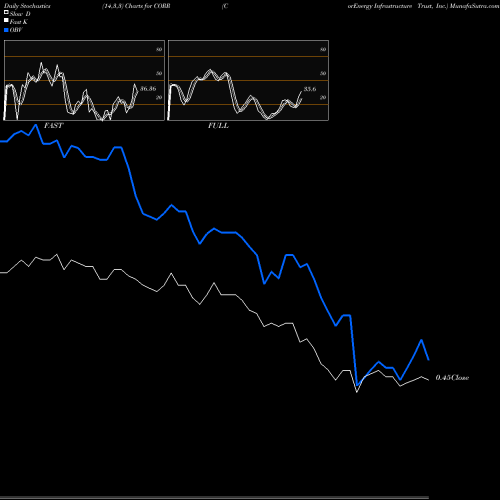Click the 20 level label in FAST chart

click(x=159, y=97)
